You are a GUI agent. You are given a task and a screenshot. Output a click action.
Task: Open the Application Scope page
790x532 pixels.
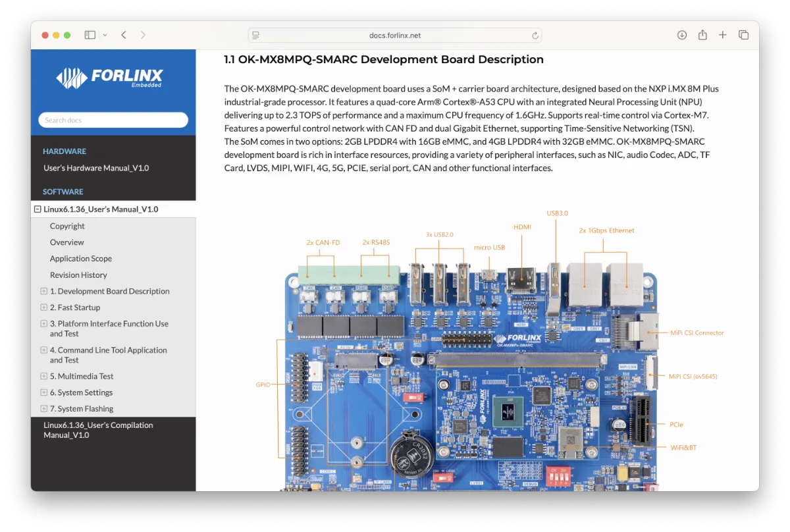(81, 259)
